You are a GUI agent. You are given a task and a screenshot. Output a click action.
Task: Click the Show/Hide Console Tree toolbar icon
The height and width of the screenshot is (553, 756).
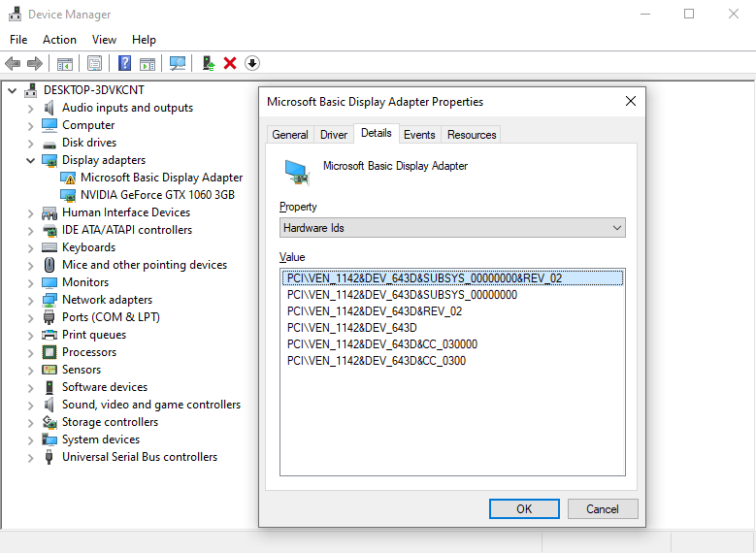click(65, 63)
